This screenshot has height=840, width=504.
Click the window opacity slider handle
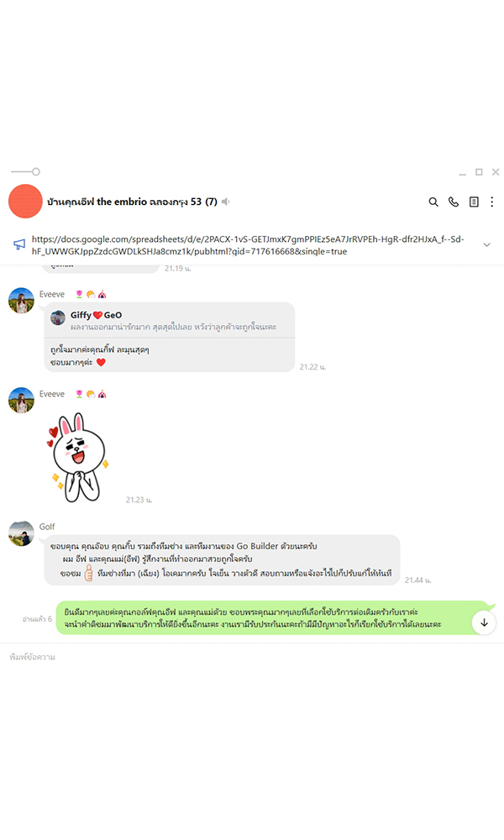(36, 172)
